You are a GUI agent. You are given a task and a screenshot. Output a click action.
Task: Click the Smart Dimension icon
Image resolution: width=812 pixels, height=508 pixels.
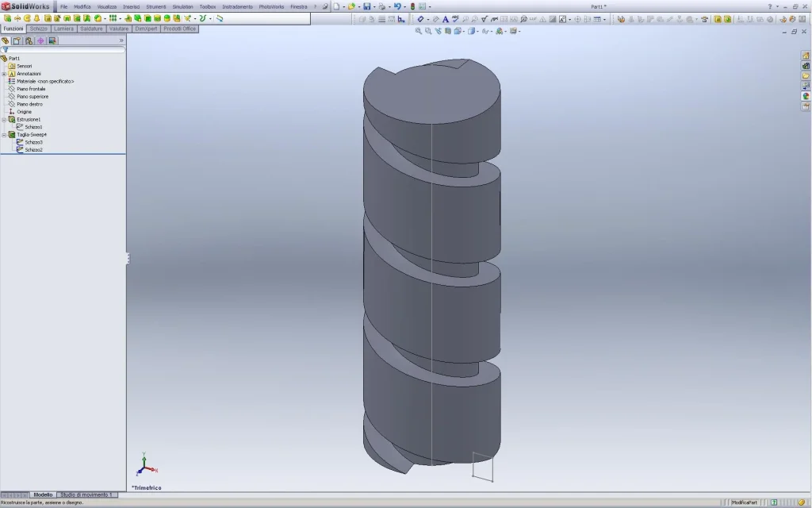point(420,19)
